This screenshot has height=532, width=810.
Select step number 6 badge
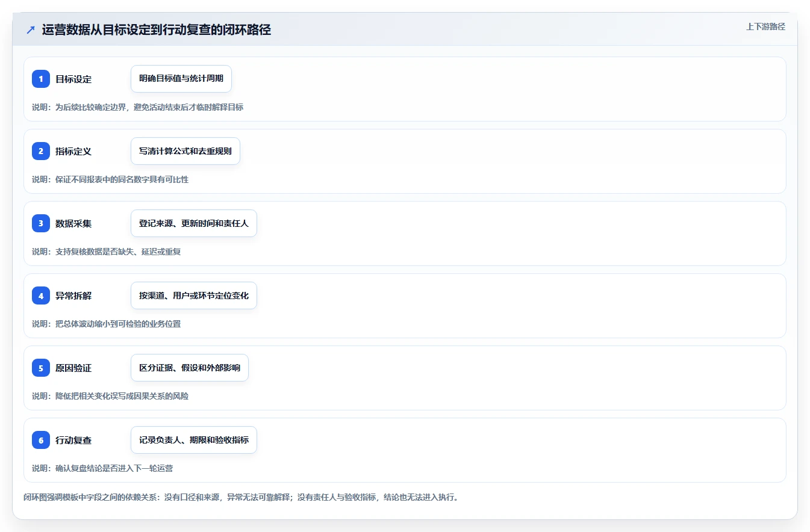tap(41, 440)
